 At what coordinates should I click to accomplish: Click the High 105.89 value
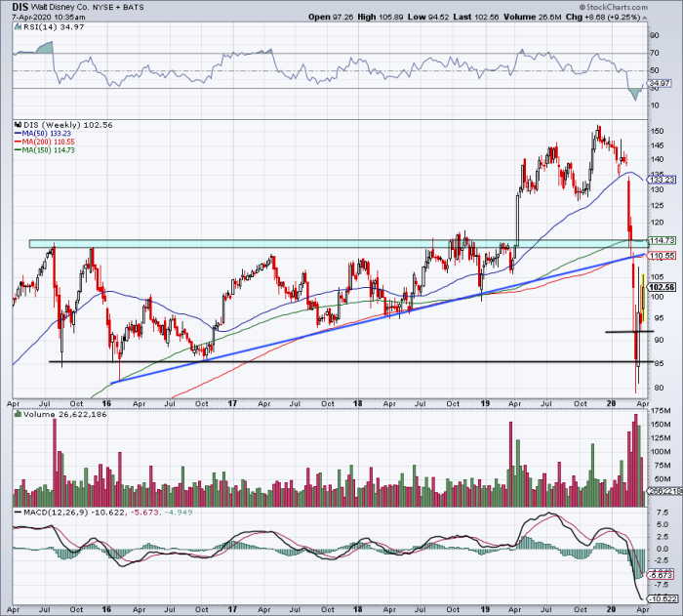381,17
